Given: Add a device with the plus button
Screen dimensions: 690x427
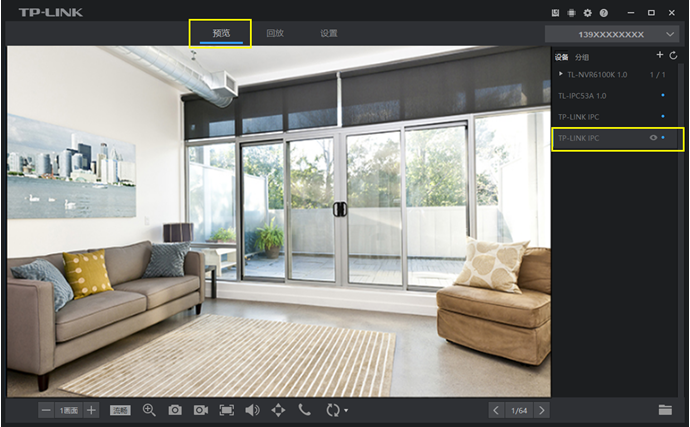Looking at the screenshot, I should point(659,56).
